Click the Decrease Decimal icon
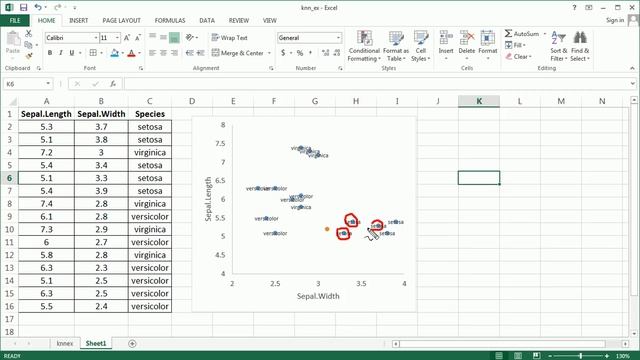 tap(337, 53)
